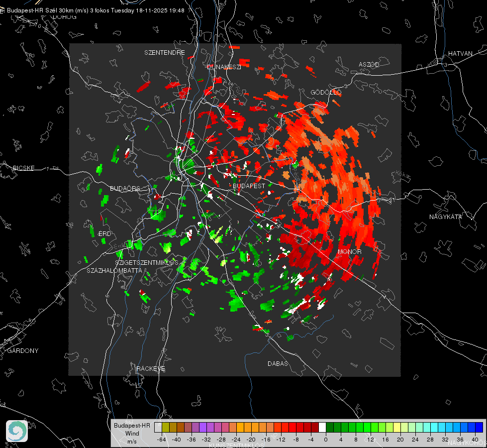Click the ASZÓD town label
Image resolution: width=487 pixels, height=448 pixels.
pos(369,64)
